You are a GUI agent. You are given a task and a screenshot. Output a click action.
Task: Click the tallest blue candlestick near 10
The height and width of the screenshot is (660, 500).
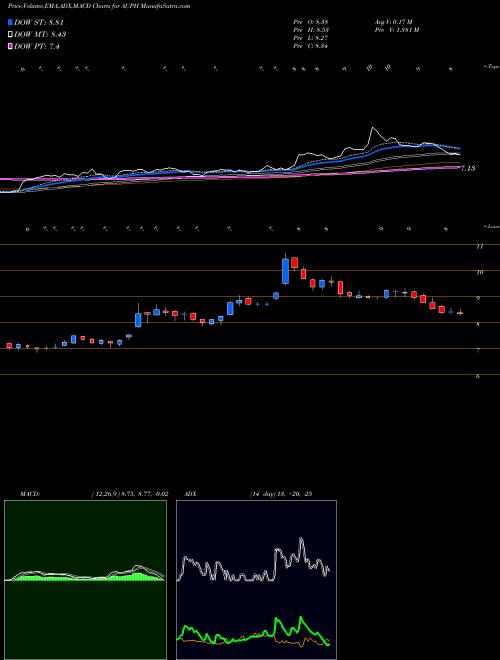(x=285, y=271)
